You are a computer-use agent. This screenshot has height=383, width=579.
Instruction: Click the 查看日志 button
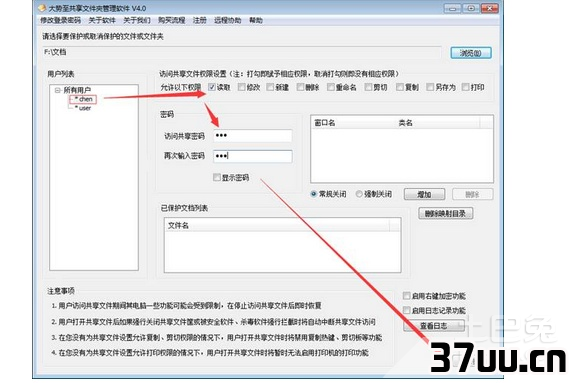coord(434,326)
